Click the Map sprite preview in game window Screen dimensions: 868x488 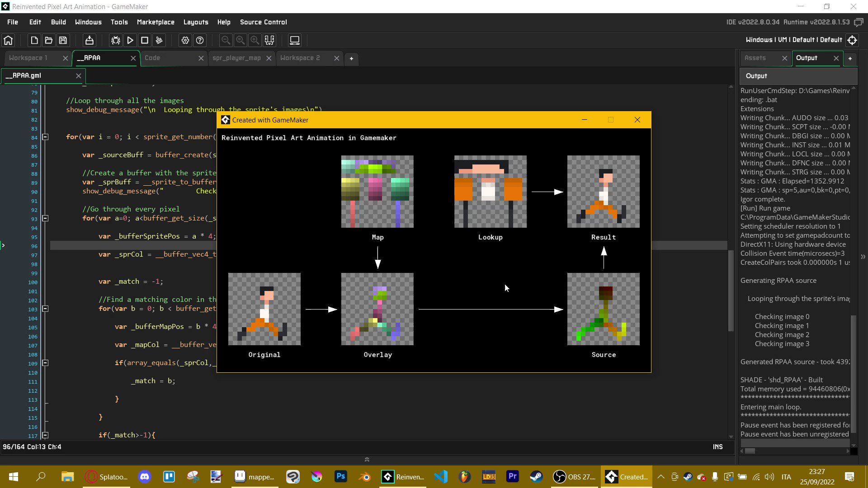coord(377,192)
